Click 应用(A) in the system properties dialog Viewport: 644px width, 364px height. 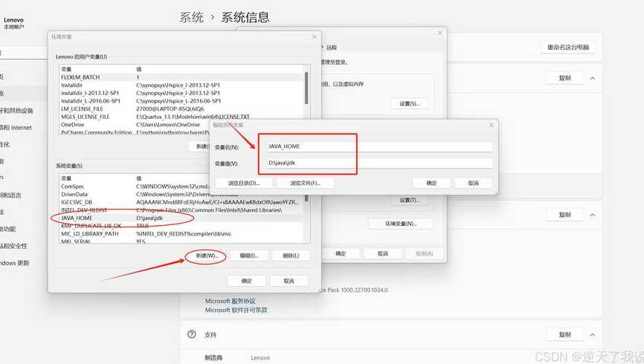[x=425, y=253]
